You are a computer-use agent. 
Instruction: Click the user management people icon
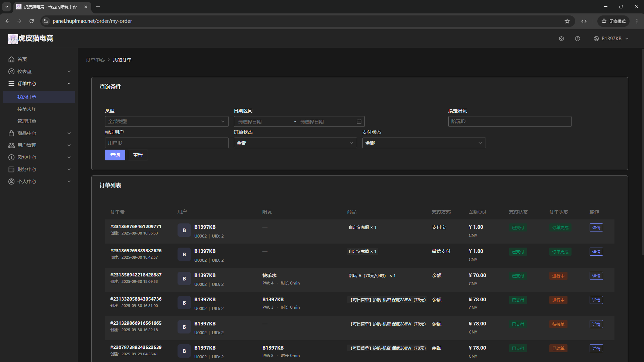point(11,145)
